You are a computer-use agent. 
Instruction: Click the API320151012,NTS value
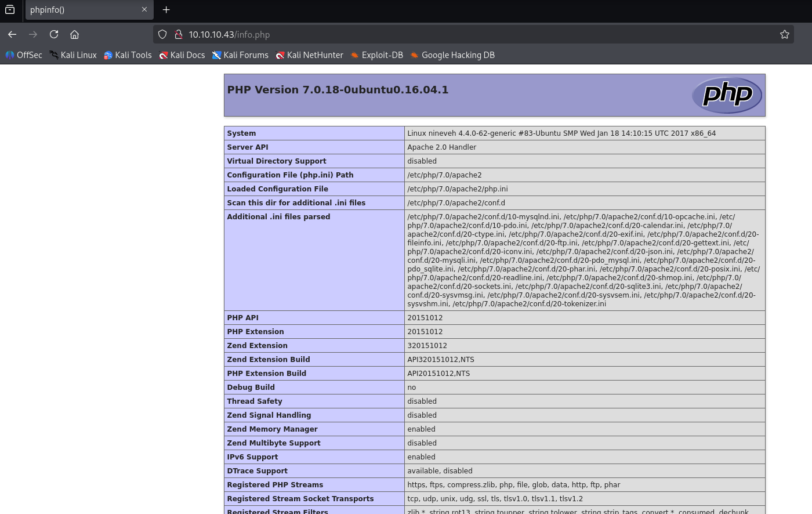click(441, 360)
